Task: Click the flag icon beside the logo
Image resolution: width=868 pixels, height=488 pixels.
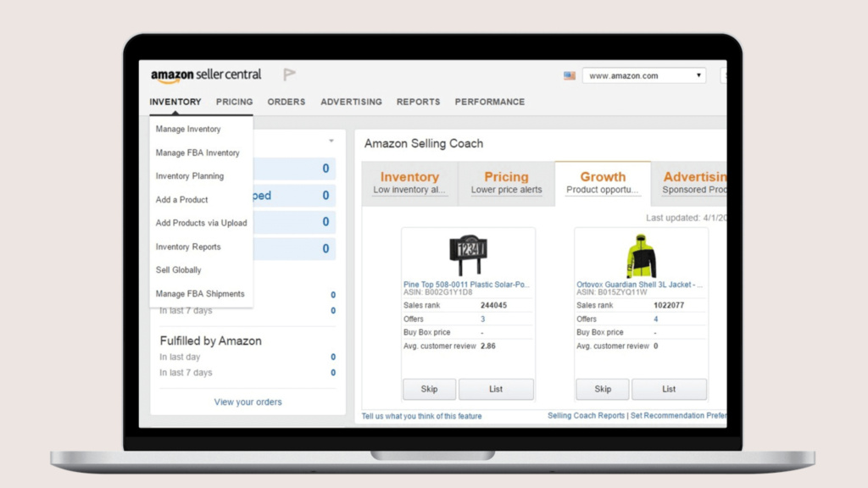Action: pos(289,75)
